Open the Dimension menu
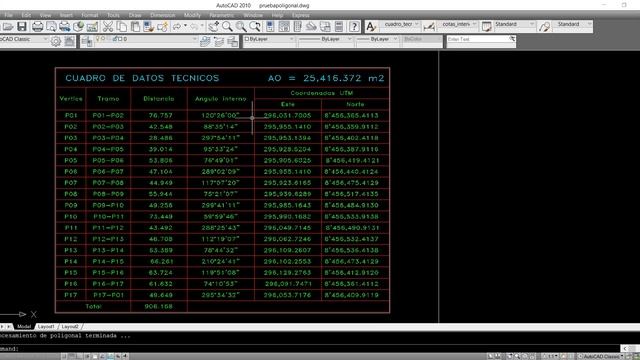640x360 pixels. (x=162, y=15)
